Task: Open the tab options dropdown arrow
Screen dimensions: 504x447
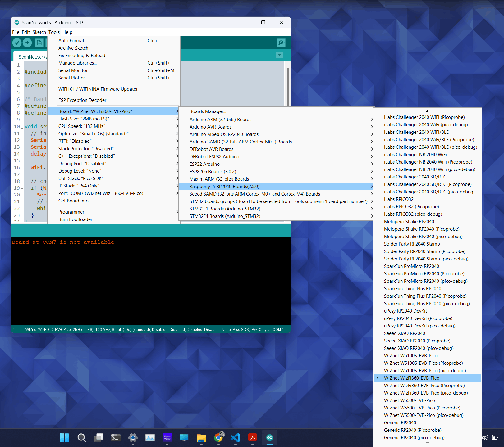Action: [279, 55]
